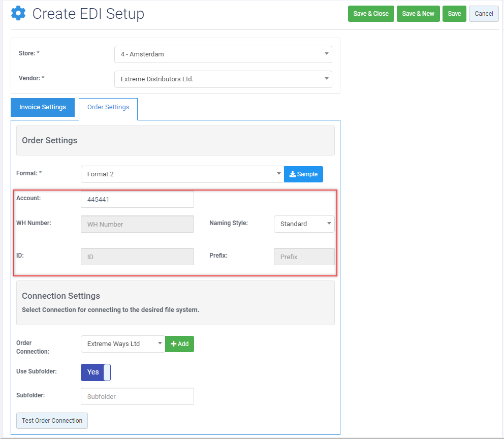Focus the Subfolder text field
This screenshot has width=504, height=439.
click(x=137, y=396)
